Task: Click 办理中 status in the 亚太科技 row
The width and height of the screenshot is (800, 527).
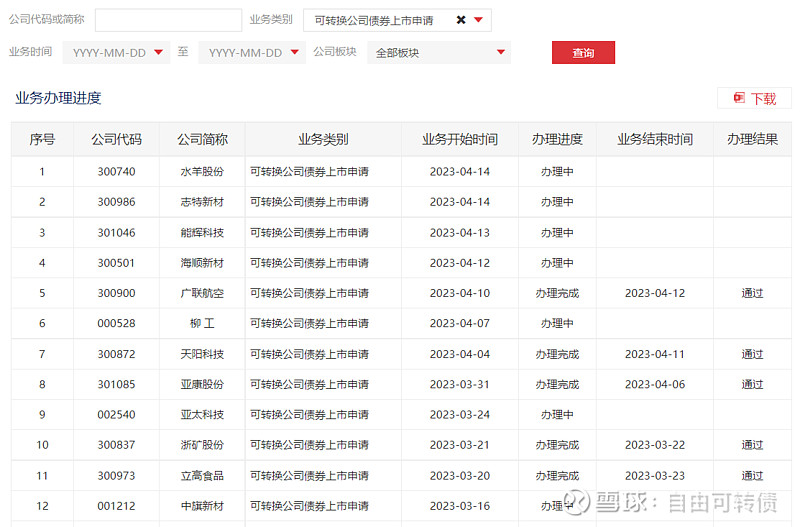Action: [557, 415]
